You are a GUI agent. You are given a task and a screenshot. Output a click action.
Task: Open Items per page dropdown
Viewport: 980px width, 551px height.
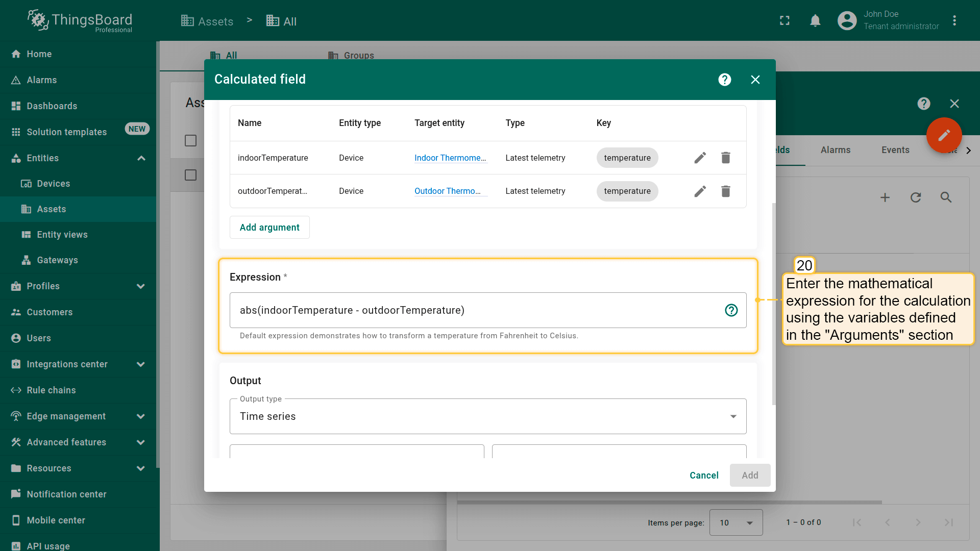(736, 522)
